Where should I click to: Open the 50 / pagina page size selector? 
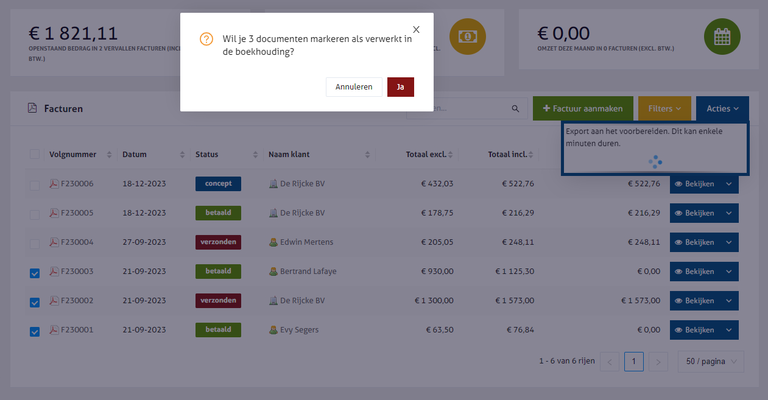[x=711, y=361]
